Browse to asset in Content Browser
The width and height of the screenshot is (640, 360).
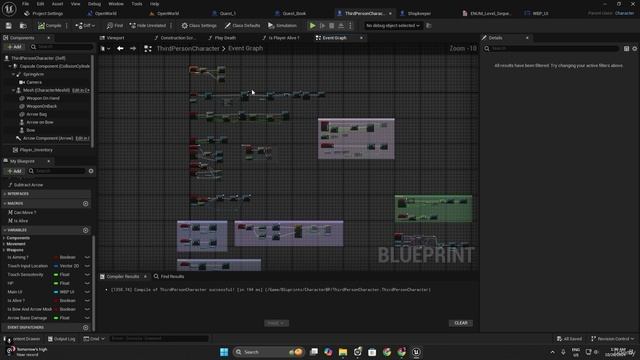pyautogui.click(x=23, y=26)
